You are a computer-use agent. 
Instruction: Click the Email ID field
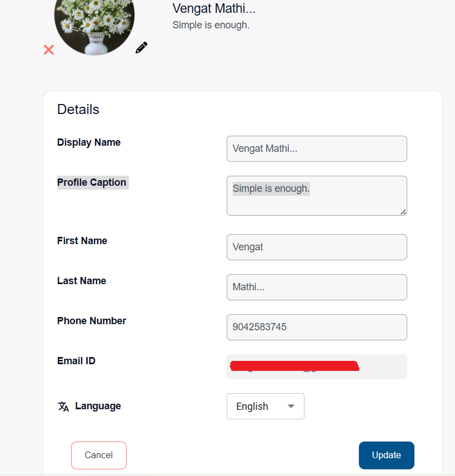tap(317, 366)
